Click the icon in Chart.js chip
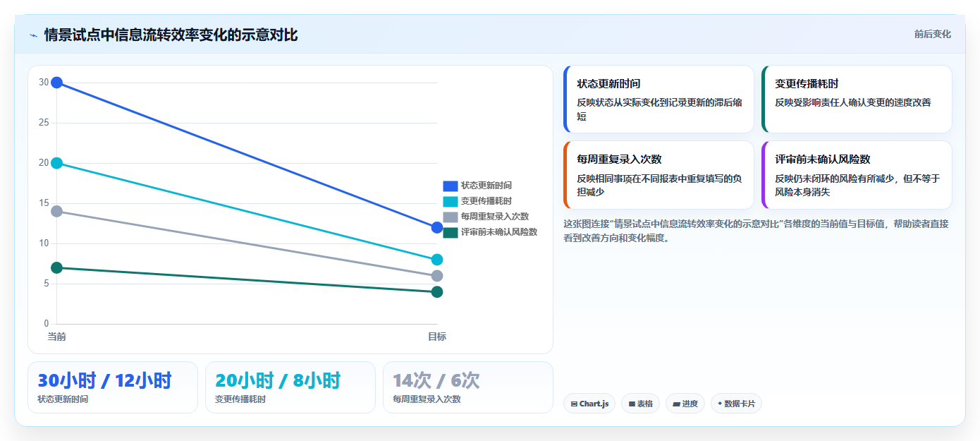 click(x=574, y=404)
